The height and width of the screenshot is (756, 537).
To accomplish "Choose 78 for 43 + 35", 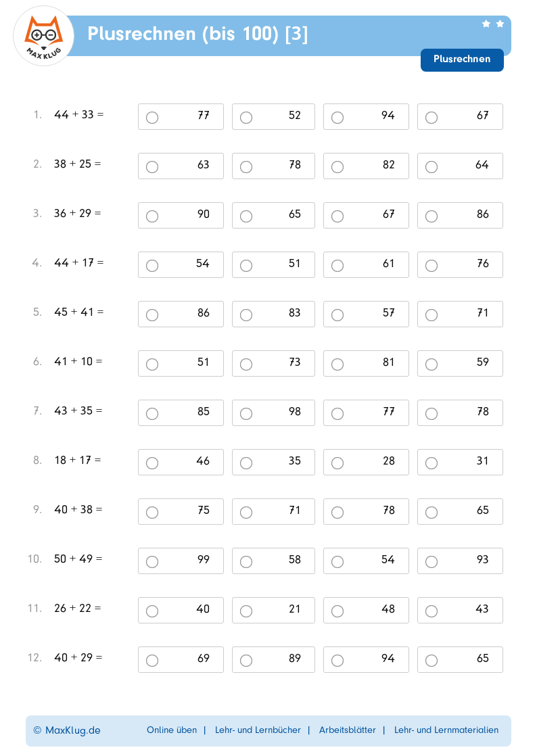I will point(431,414).
